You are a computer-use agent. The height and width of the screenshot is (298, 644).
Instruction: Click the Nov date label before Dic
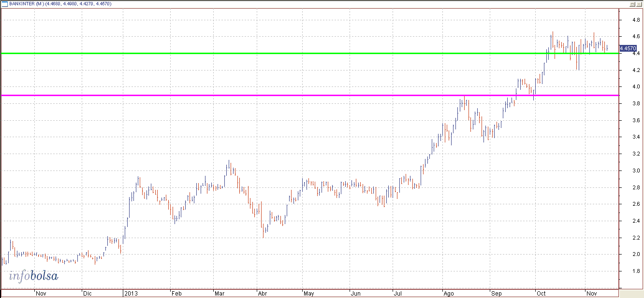[41, 293]
